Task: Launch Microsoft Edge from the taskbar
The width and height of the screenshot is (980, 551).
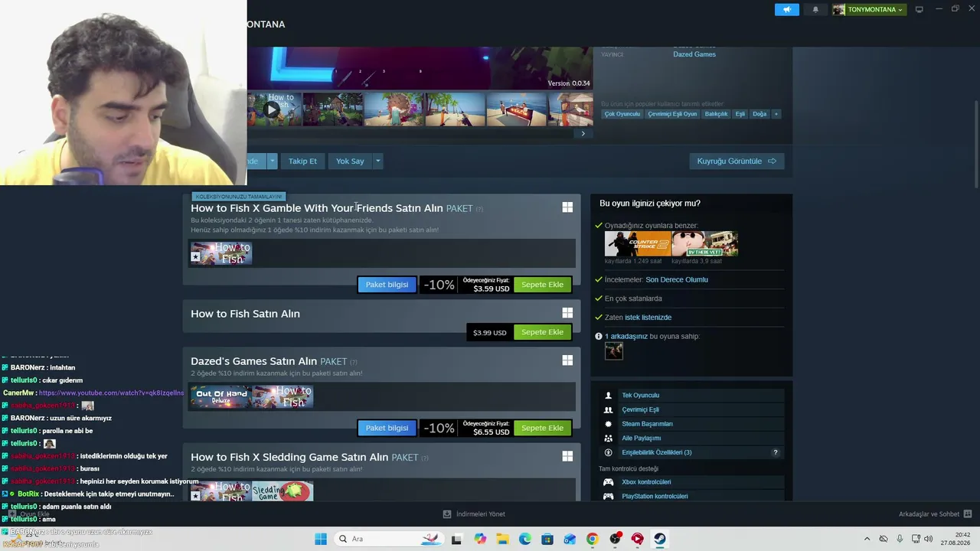Action: pos(525,539)
